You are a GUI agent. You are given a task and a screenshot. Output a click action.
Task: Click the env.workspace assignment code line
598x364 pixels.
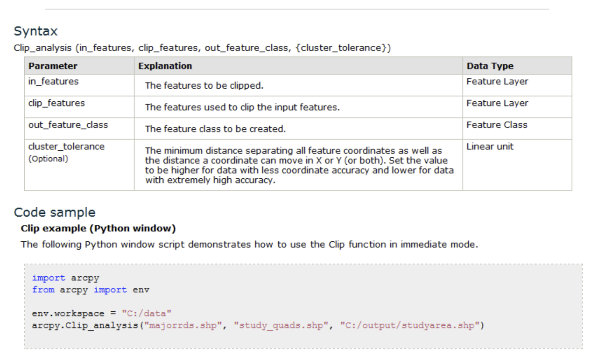pyautogui.click(x=102, y=314)
